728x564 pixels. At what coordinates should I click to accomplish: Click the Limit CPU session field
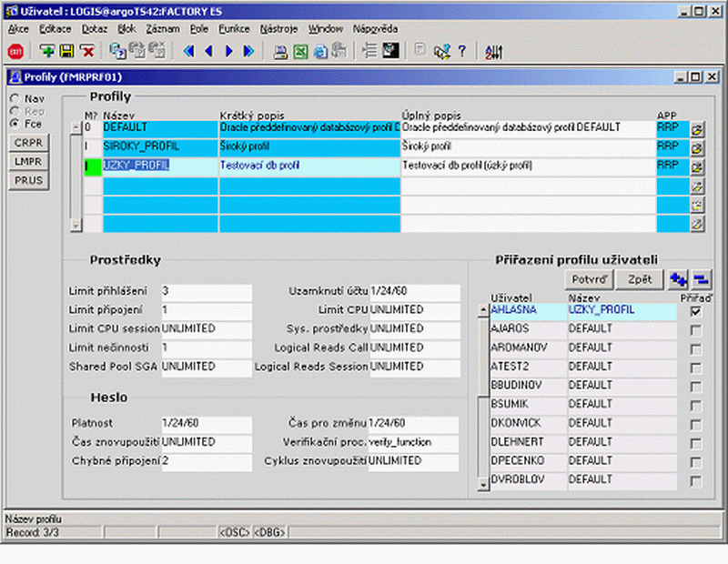207,329
